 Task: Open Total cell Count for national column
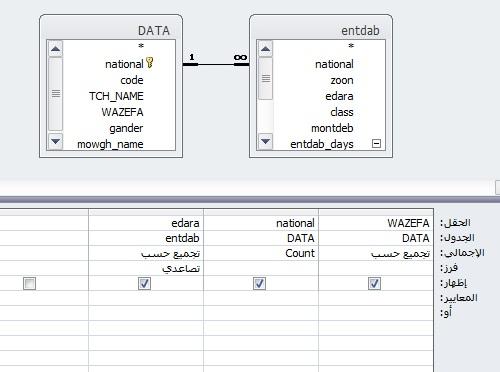coord(261,253)
